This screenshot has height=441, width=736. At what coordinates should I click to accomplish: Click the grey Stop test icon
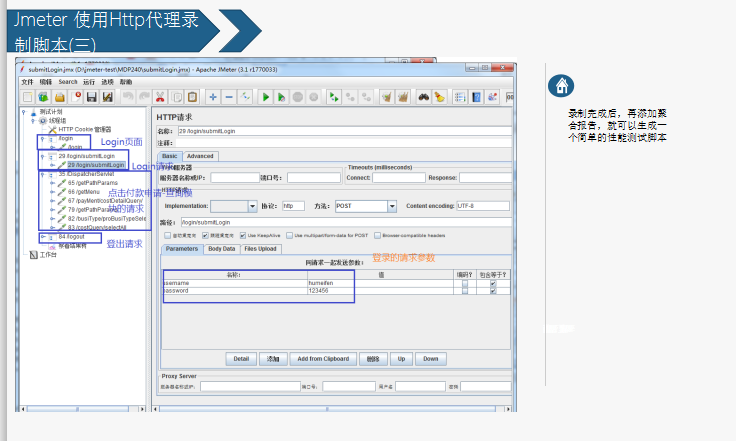click(298, 97)
